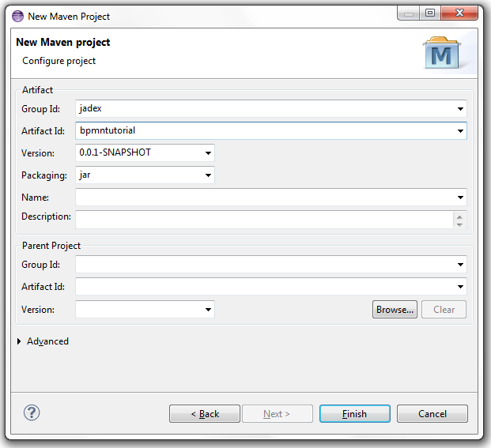Click the help question mark icon
The image size is (491, 448).
(x=32, y=412)
